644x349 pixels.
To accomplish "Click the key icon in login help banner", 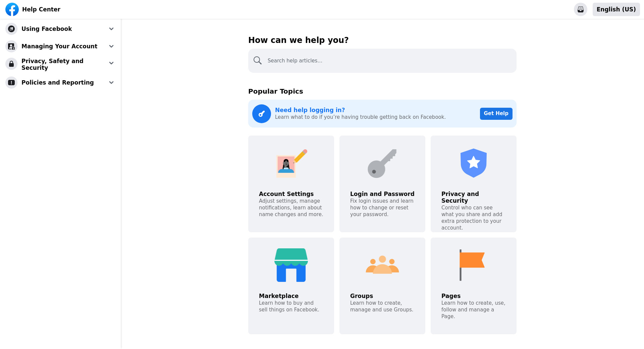I will point(262,114).
